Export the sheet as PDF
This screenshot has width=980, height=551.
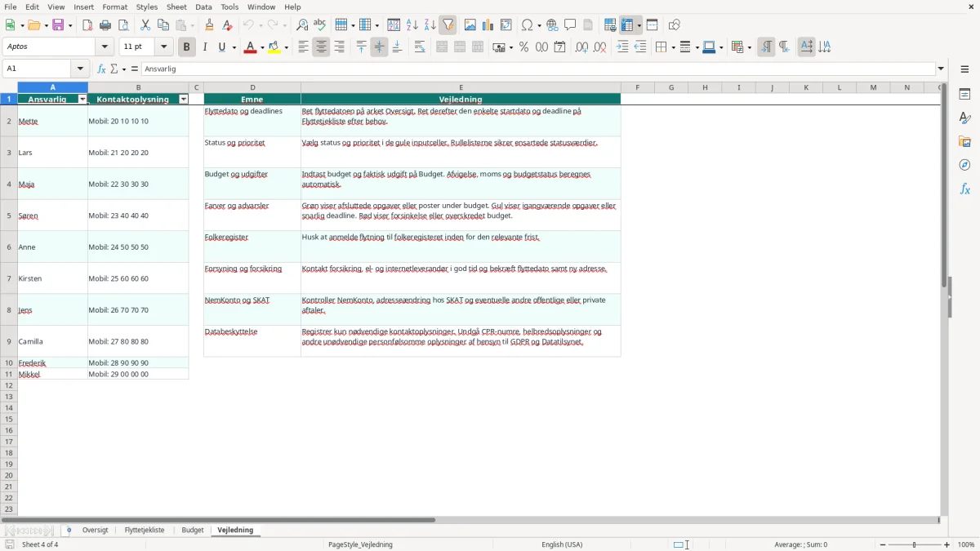point(87,25)
